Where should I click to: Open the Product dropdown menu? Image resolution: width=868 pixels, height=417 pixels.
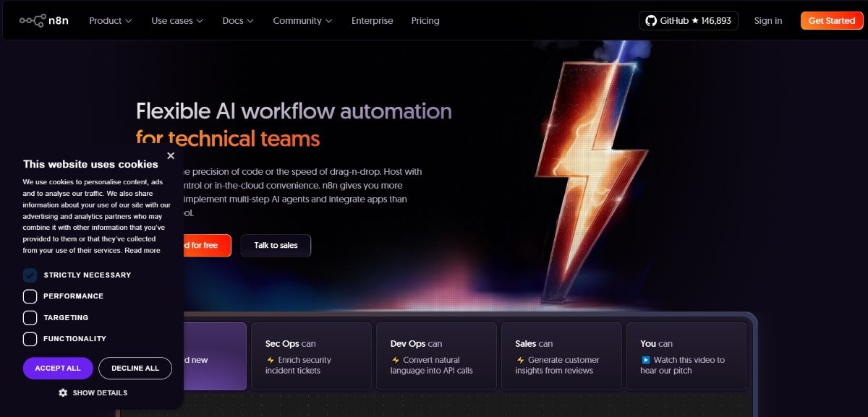tap(109, 20)
